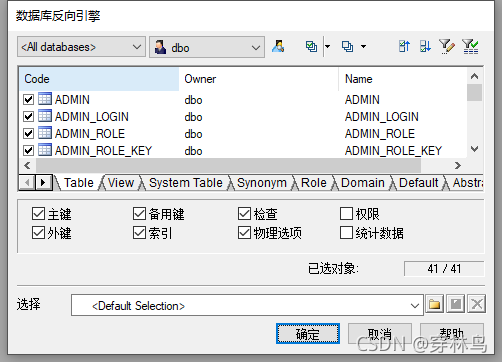Uncheck the ADMIN_ROLE table checkbox
The image size is (502, 362).
point(29,133)
